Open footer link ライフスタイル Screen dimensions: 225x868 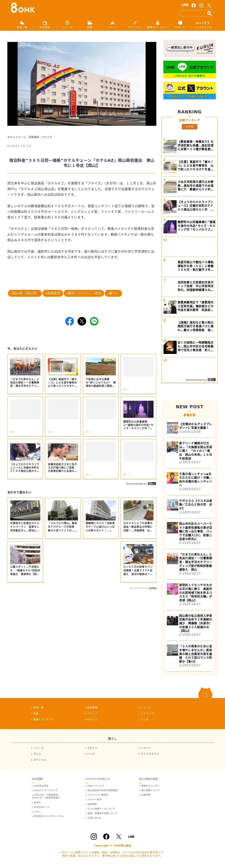click(149, 754)
